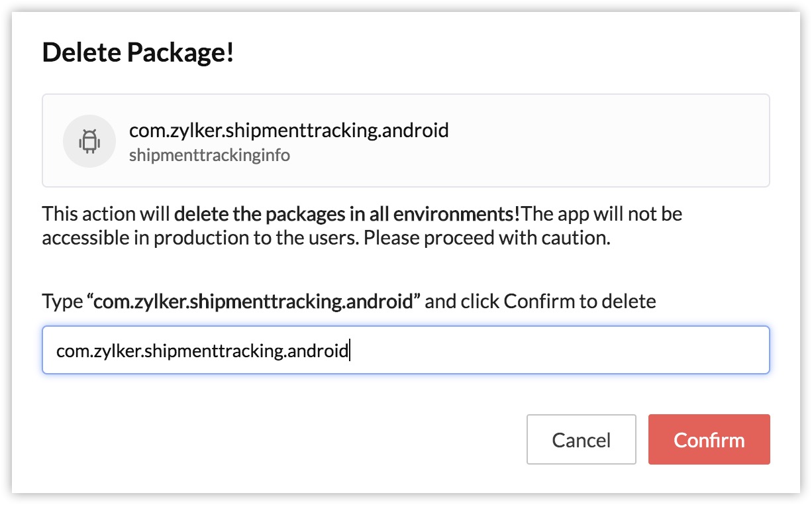Place cursor after typed package name text

[349, 351]
